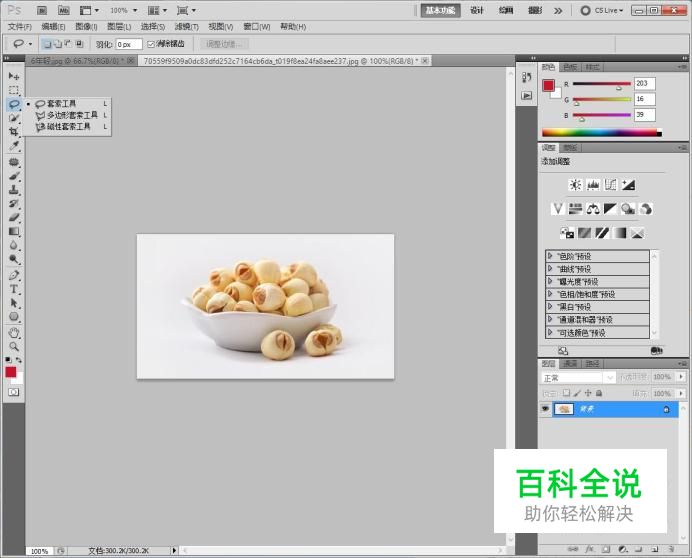The height and width of the screenshot is (558, 692).
Task: Add a Brightness/Contrast adjustment
Action: pyautogui.click(x=575, y=185)
